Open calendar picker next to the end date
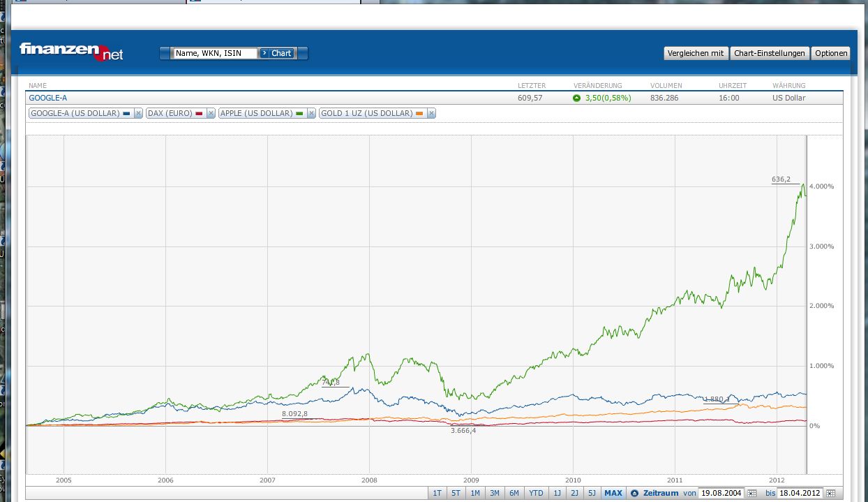 pyautogui.click(x=830, y=493)
